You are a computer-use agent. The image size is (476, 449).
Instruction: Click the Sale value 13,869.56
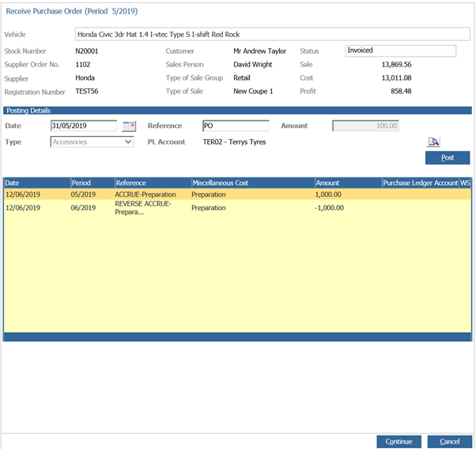(x=396, y=64)
